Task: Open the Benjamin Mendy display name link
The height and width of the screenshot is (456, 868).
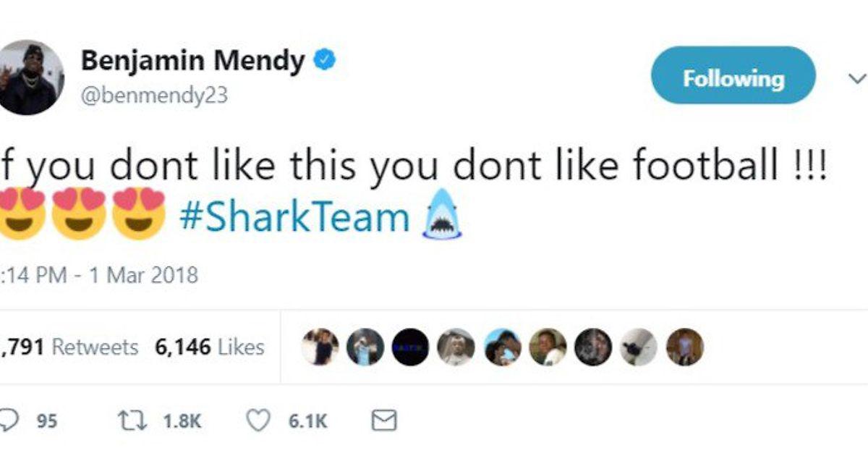Action: point(192,61)
